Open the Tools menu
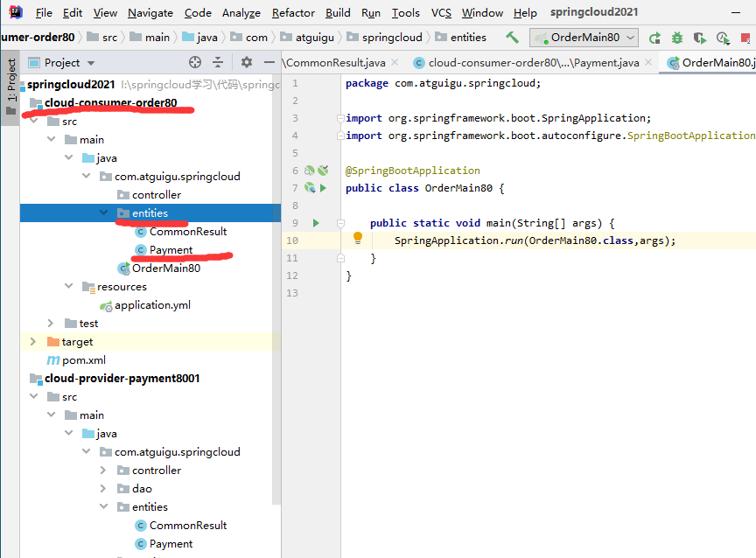The width and height of the screenshot is (756, 558). point(405,12)
